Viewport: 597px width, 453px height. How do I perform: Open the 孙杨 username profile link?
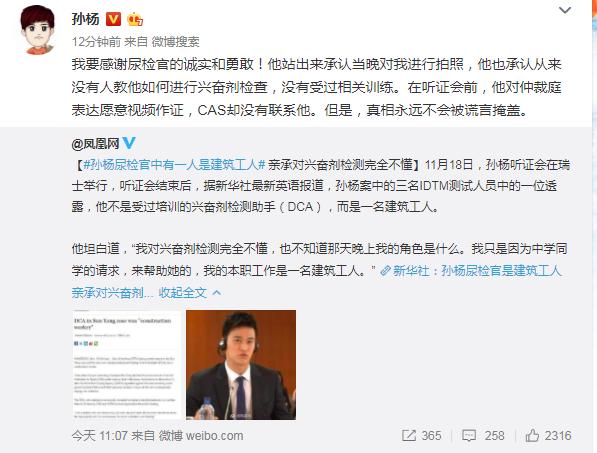86,19
